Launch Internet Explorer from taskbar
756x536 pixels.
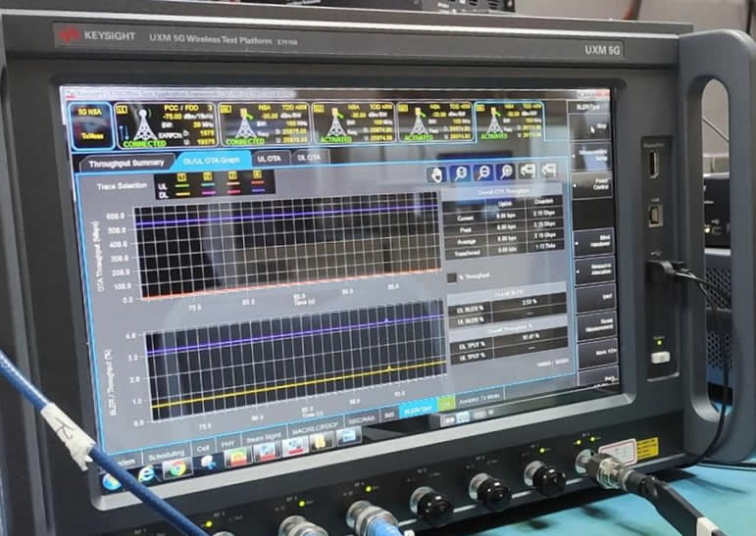(x=145, y=475)
